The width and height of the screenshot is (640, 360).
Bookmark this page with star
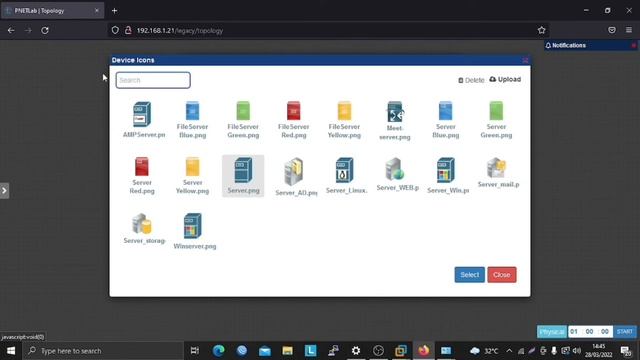coord(541,30)
